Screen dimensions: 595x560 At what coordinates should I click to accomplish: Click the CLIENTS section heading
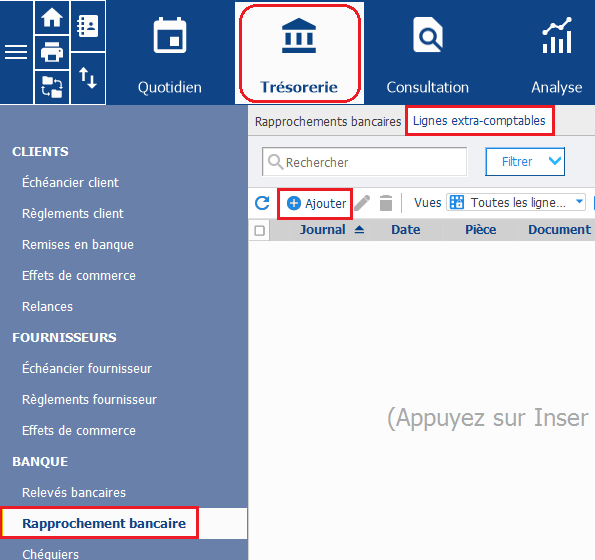tap(40, 151)
